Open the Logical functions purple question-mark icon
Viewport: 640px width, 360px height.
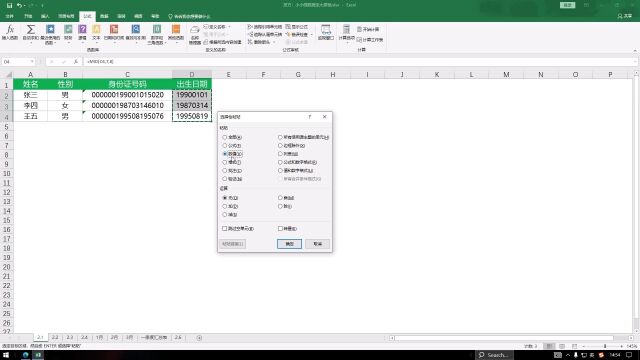point(82,32)
